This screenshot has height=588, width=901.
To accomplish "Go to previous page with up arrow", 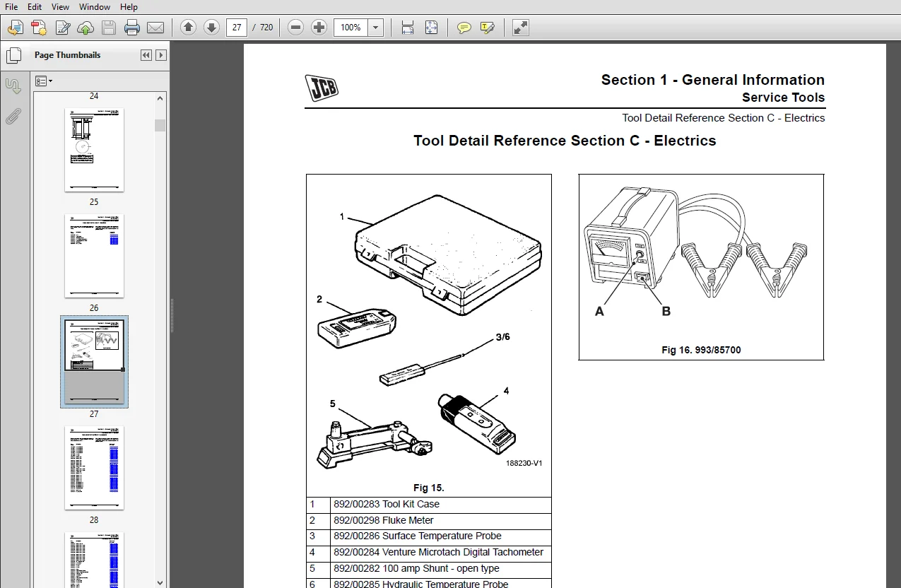I will (188, 28).
